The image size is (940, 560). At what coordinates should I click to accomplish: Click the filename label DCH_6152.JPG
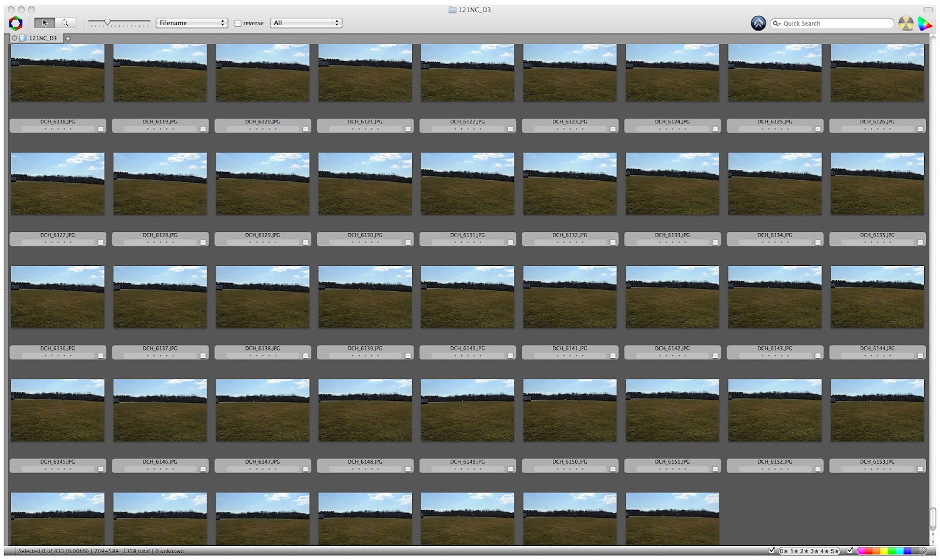pos(775,462)
